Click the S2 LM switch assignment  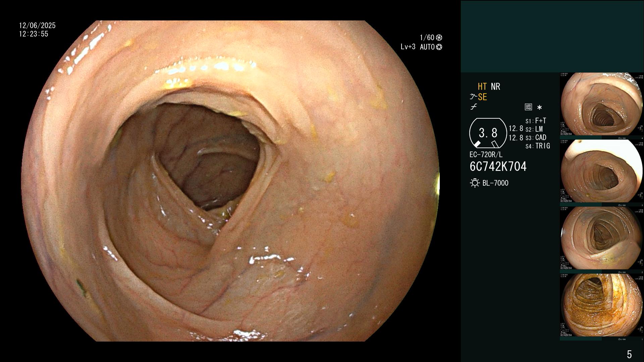(x=534, y=129)
